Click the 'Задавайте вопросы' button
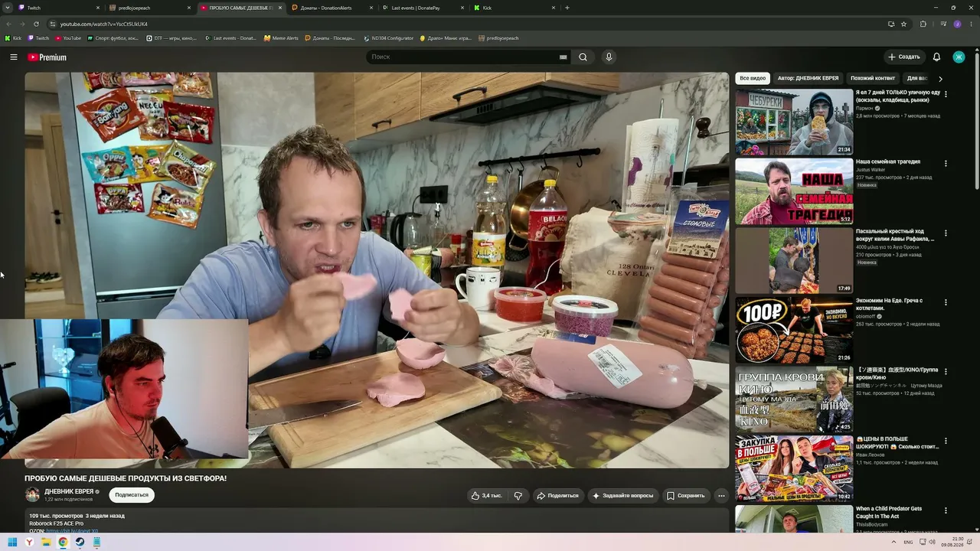 tap(622, 496)
